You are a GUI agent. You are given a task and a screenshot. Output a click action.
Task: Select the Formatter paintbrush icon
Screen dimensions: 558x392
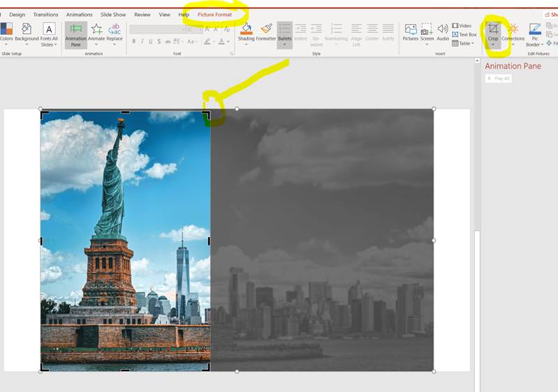(266, 31)
